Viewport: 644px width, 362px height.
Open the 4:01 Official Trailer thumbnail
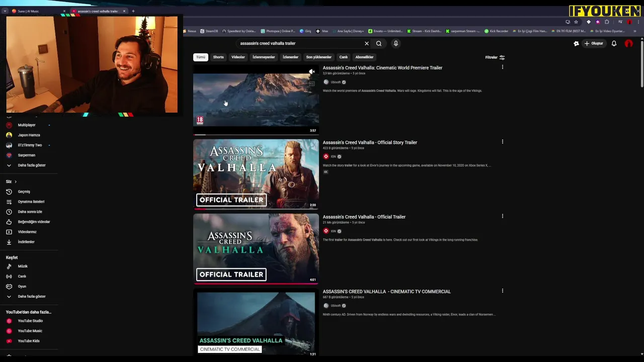256,248
